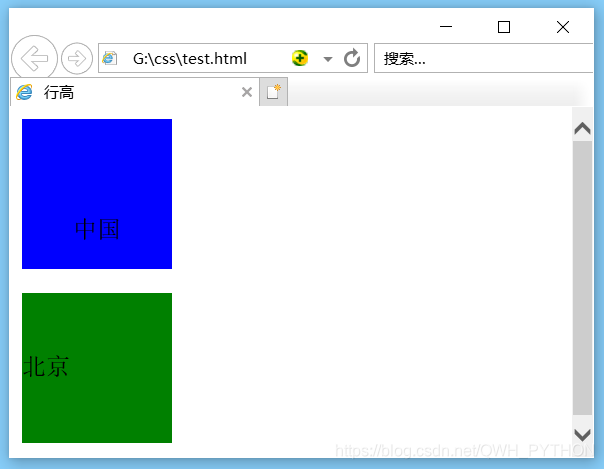Click the page icon in address bar
Screen dimensions: 604x469
[110, 59]
